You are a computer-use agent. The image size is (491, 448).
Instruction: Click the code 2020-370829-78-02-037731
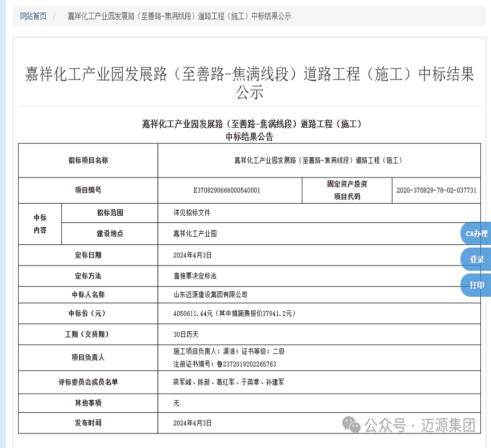click(437, 191)
